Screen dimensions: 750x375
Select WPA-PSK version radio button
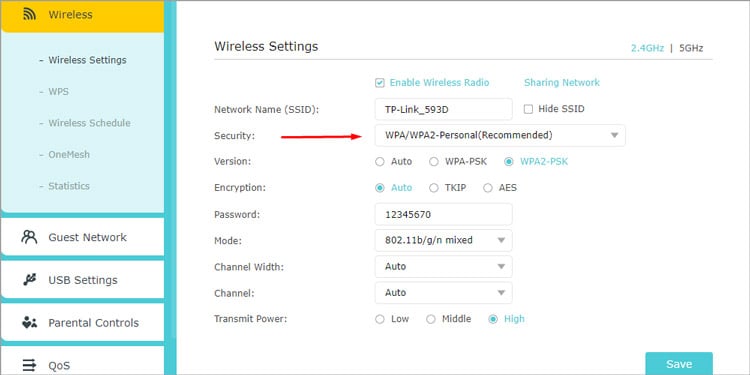pyautogui.click(x=434, y=162)
